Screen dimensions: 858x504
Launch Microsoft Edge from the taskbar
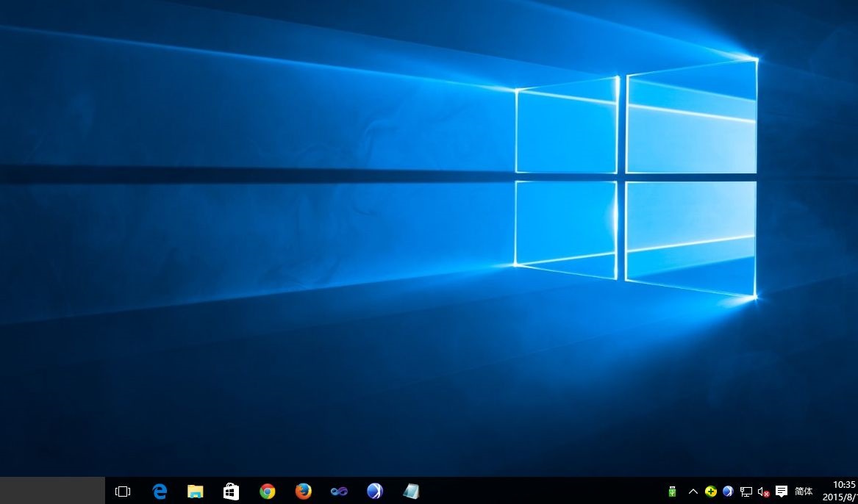click(x=159, y=492)
